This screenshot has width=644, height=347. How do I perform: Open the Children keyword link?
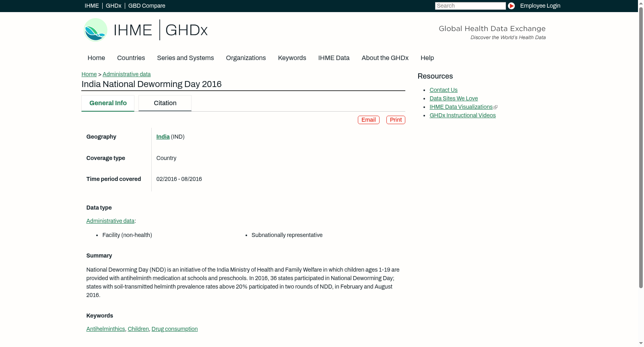tap(138, 329)
